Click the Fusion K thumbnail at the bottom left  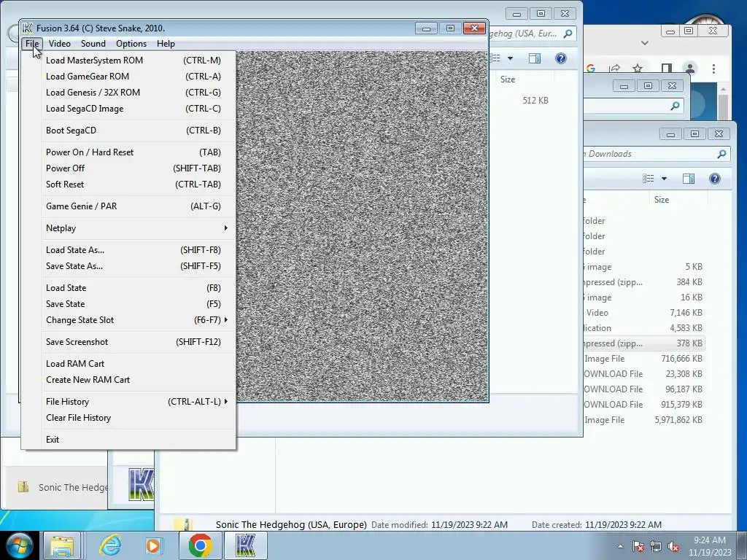pyautogui.click(x=141, y=484)
